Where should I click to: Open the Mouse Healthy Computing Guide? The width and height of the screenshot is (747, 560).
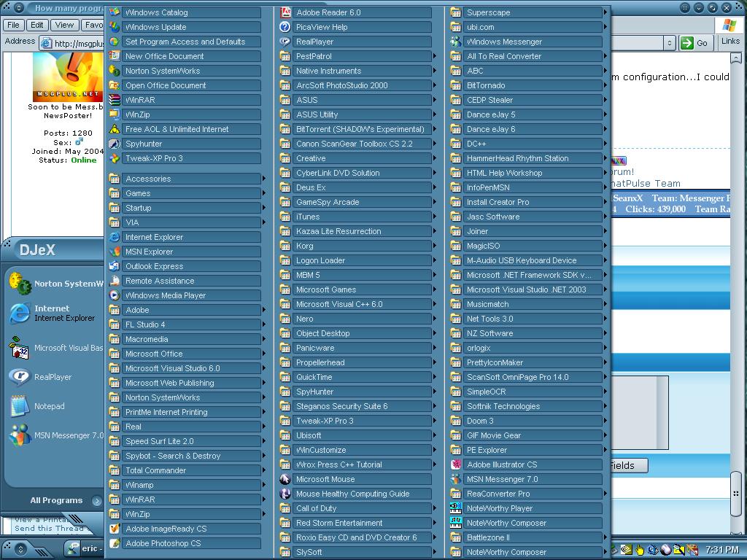[355, 494]
